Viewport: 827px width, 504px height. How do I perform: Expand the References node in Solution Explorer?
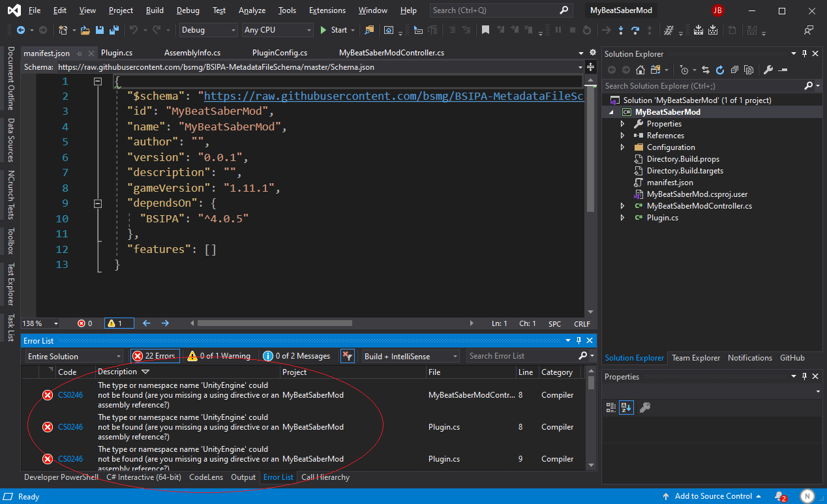(x=623, y=136)
